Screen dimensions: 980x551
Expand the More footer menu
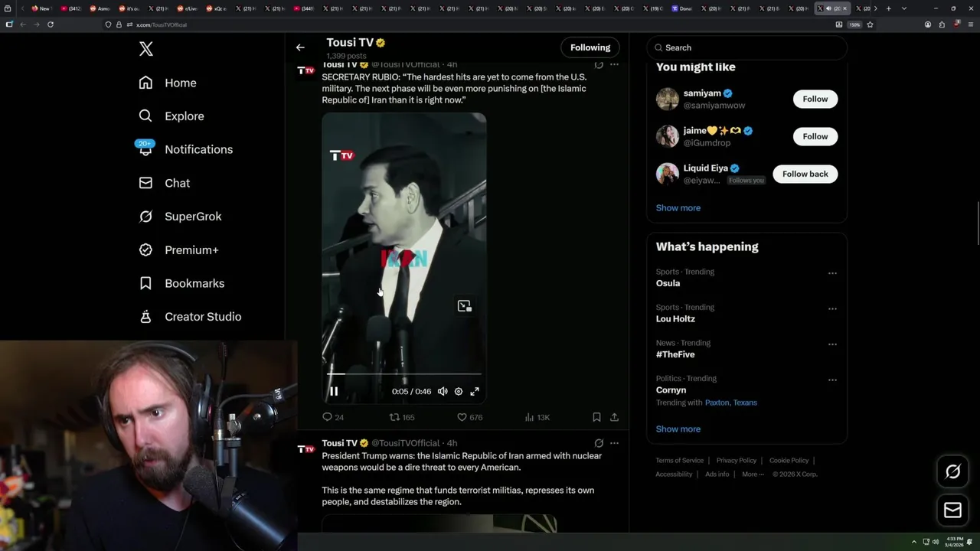point(753,474)
